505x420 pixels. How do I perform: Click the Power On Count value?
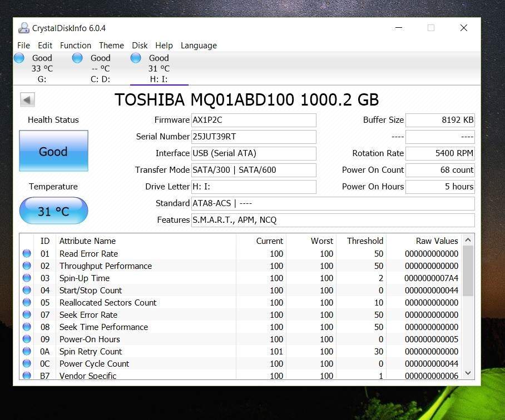click(x=440, y=170)
